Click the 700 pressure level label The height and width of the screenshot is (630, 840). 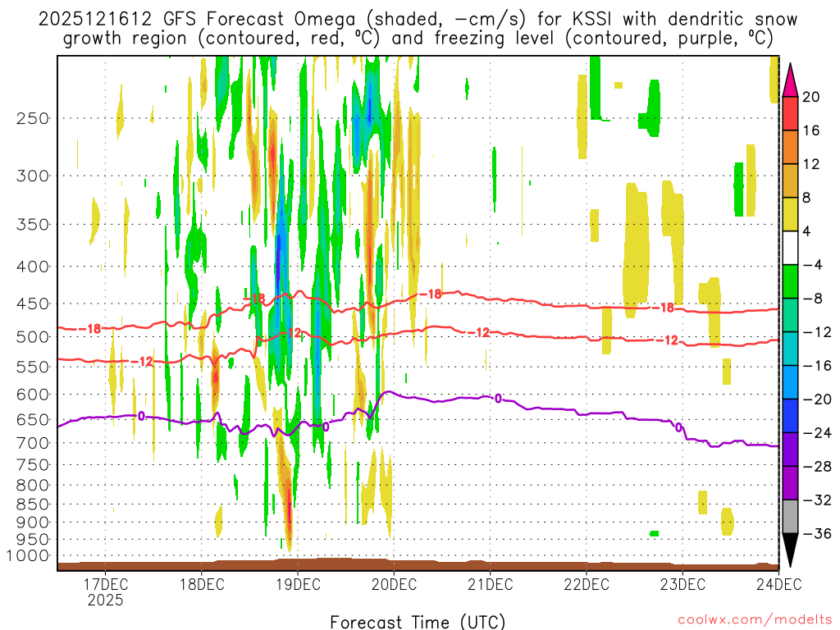tap(33, 443)
